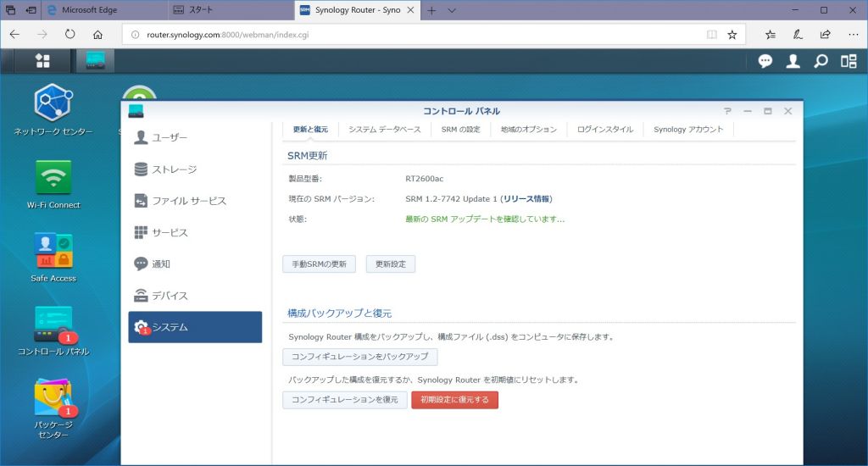Viewport: 868px width, 466px height.
Task: Add page to favorites star
Action: click(x=732, y=34)
